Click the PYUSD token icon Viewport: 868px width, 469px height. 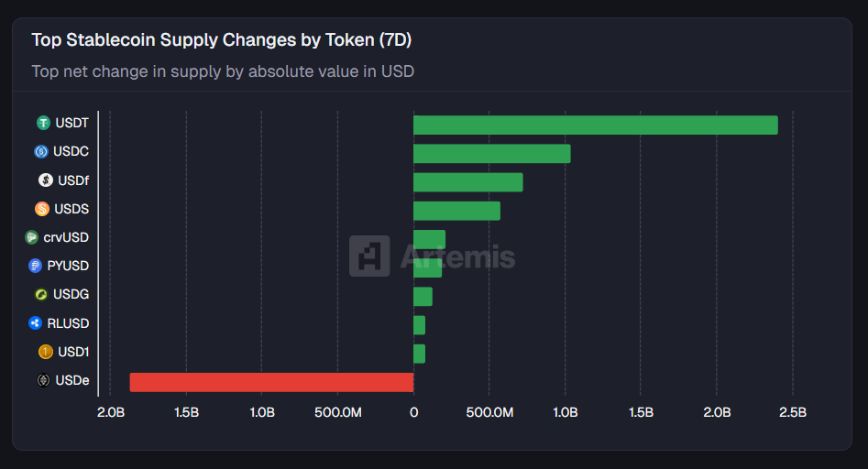[x=36, y=266]
